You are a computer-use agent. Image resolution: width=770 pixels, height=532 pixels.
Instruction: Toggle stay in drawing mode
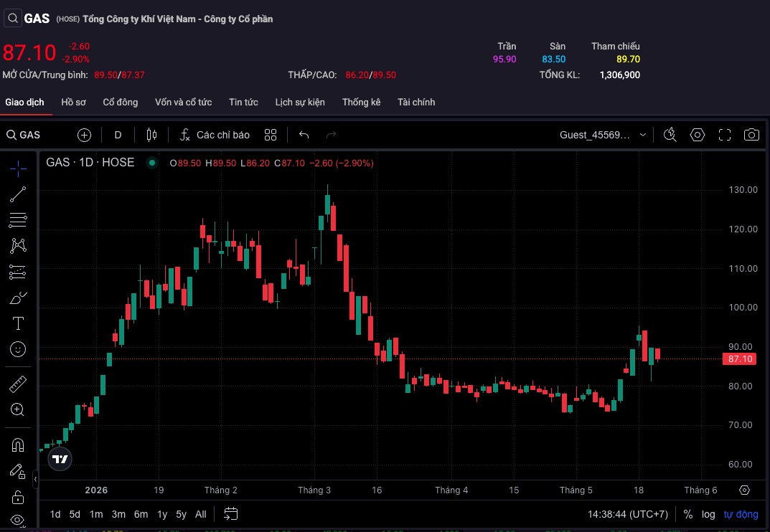(x=18, y=472)
